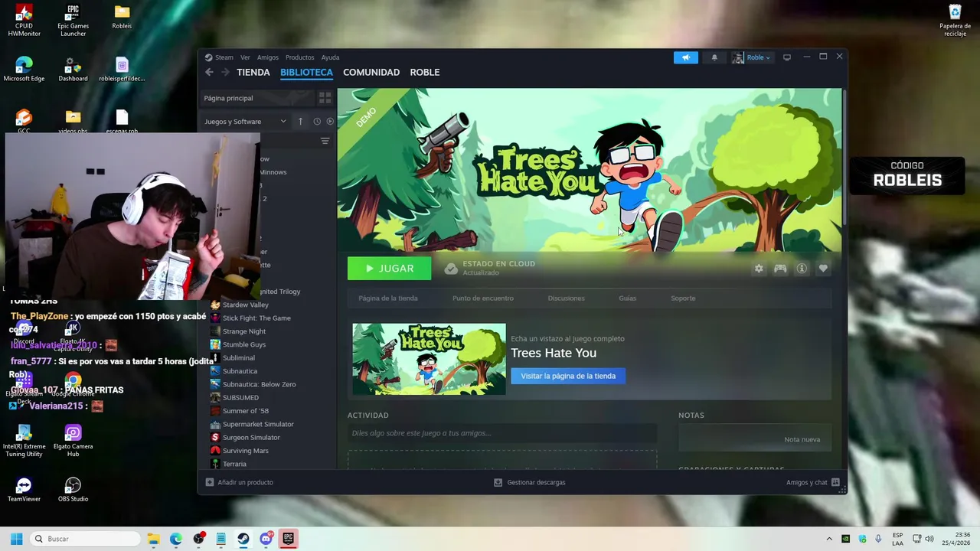Show hidden system tray icons chevron
Viewport: 980px width, 551px height.
click(828, 539)
